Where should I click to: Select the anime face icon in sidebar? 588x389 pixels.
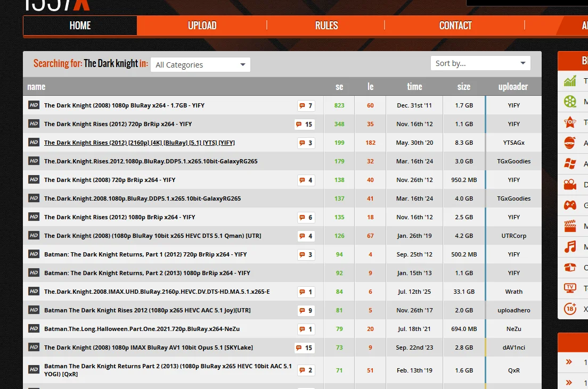click(570, 143)
